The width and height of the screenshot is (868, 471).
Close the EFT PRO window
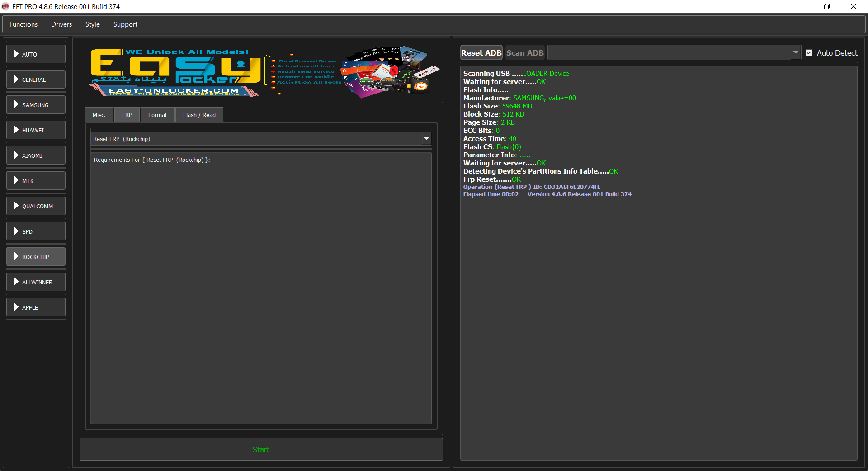click(x=854, y=6)
